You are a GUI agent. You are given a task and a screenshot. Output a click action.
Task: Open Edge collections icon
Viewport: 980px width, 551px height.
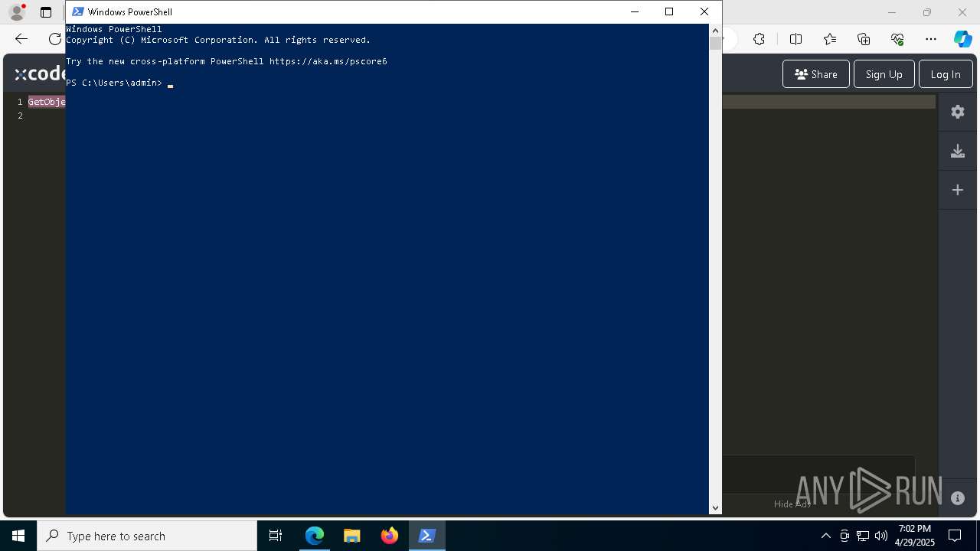click(864, 39)
